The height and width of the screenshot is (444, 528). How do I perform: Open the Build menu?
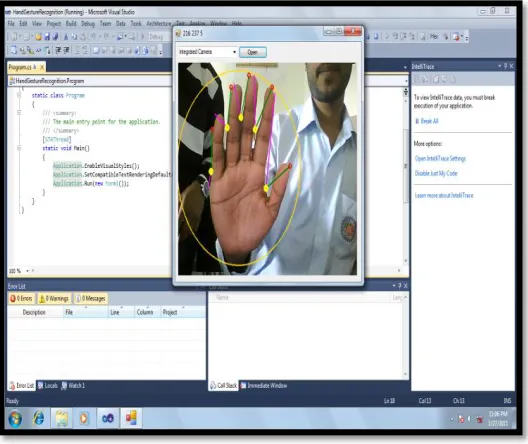click(x=71, y=24)
